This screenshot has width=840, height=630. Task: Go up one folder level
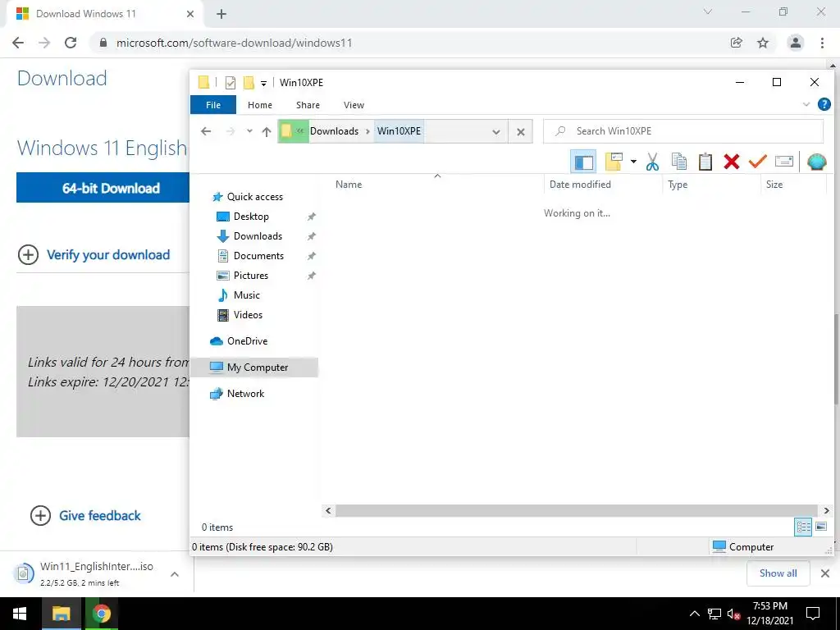point(267,131)
